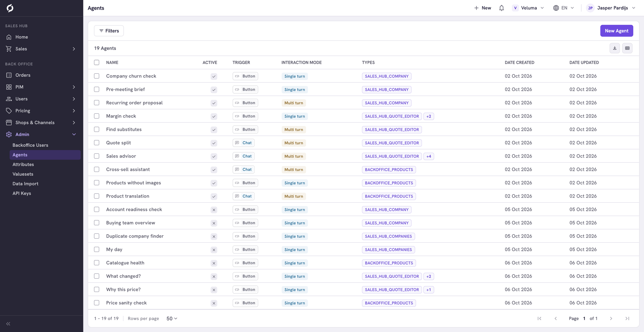Collapse the sidebar with the double chevron
Image resolution: width=644 pixels, height=332 pixels.
(8, 324)
